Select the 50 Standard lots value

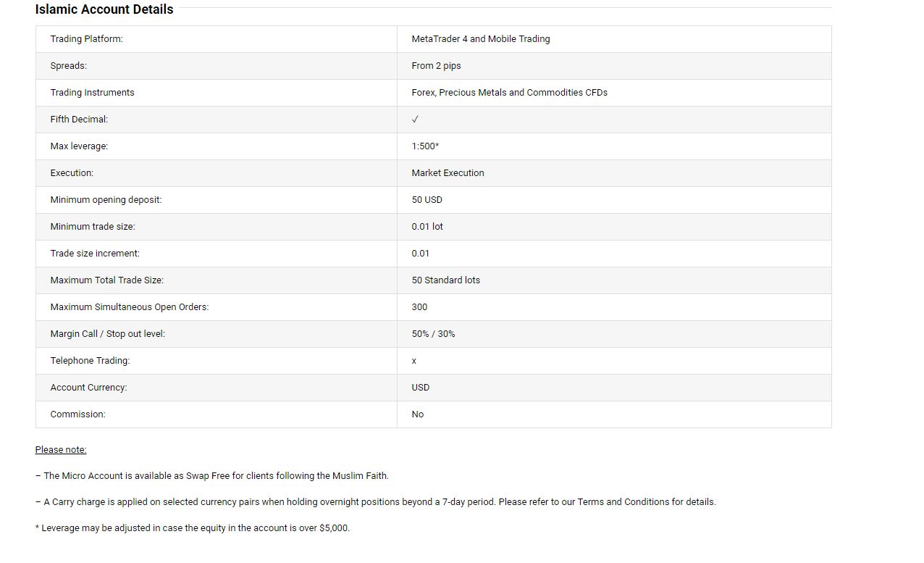[446, 280]
